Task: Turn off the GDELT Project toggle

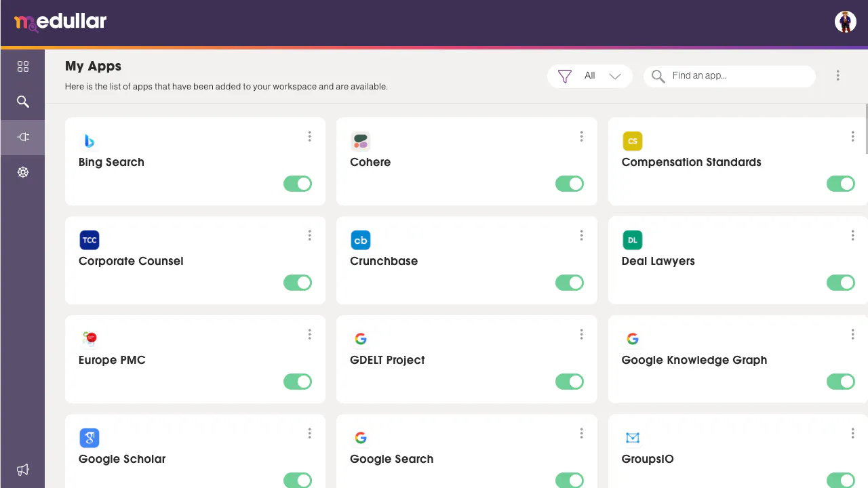Action: (570, 382)
